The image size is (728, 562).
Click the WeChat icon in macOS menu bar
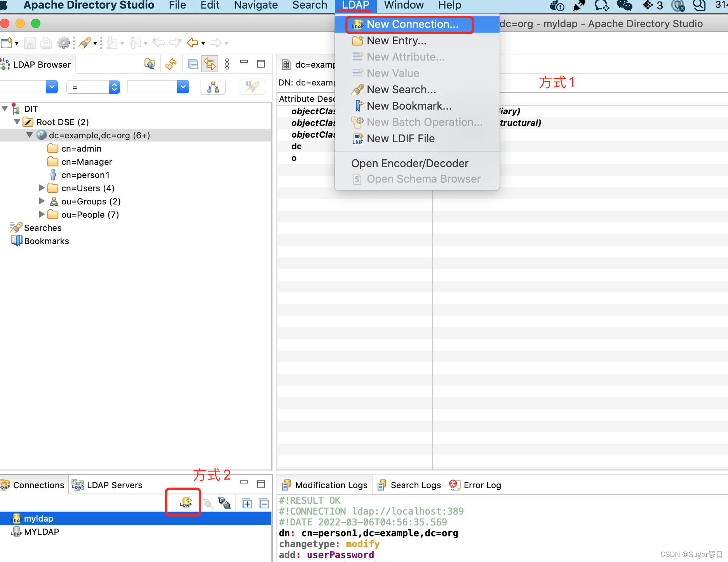(x=625, y=5)
